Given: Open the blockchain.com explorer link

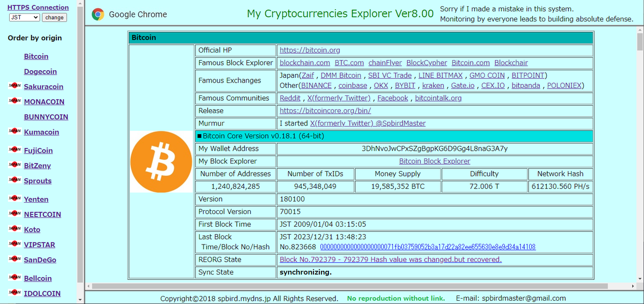Looking at the screenshot, I should (x=305, y=63).
